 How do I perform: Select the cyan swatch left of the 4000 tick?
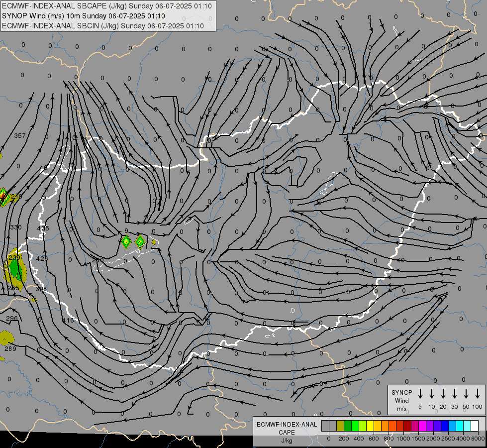[x=459, y=426]
